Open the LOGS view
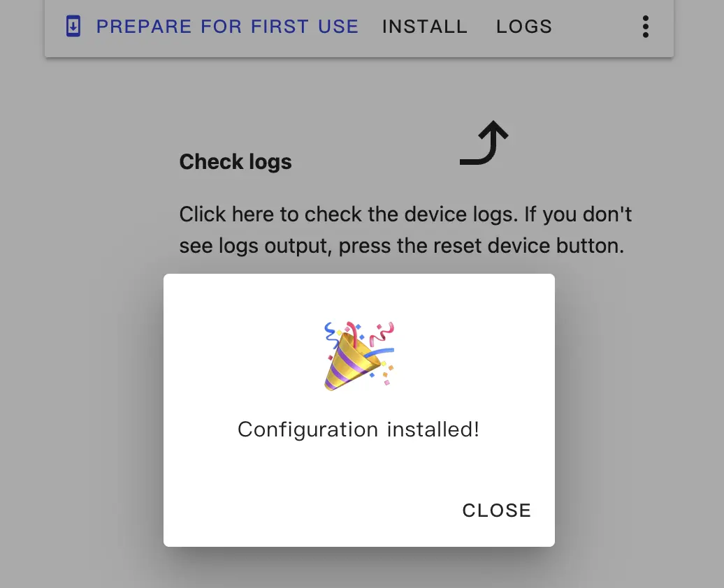724x588 pixels. coord(524,27)
